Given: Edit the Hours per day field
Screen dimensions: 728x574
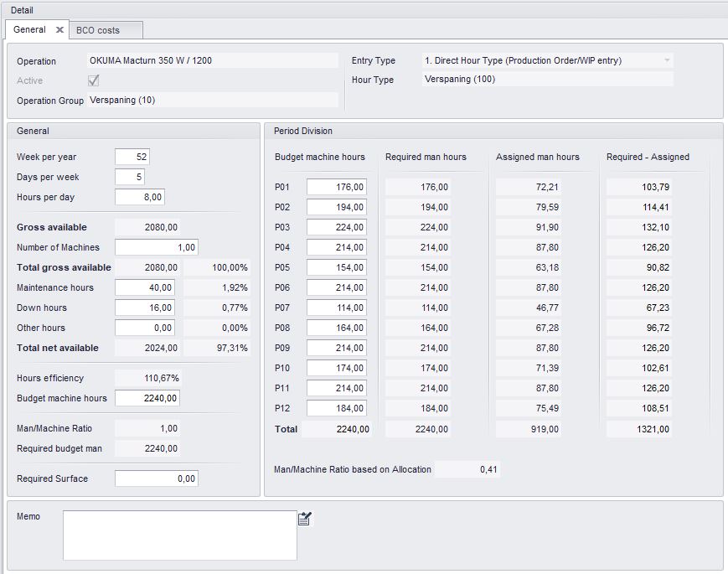Looking at the screenshot, I should coord(140,197).
